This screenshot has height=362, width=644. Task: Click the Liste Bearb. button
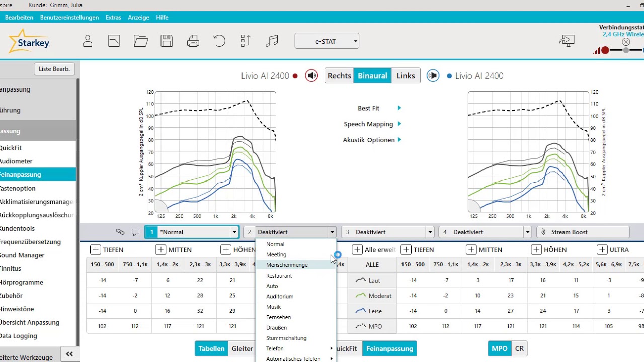click(54, 69)
